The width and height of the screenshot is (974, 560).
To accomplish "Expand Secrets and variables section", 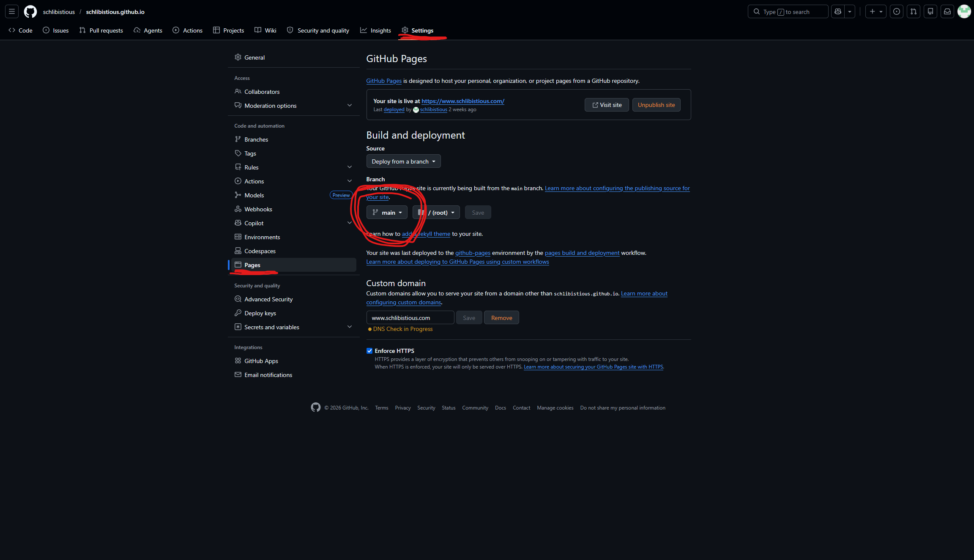I will 294,327.
